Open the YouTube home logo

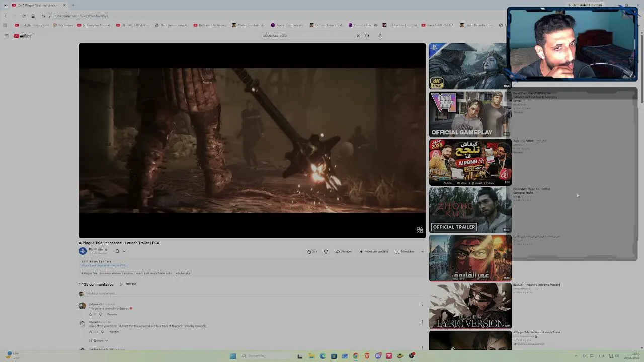point(23,36)
